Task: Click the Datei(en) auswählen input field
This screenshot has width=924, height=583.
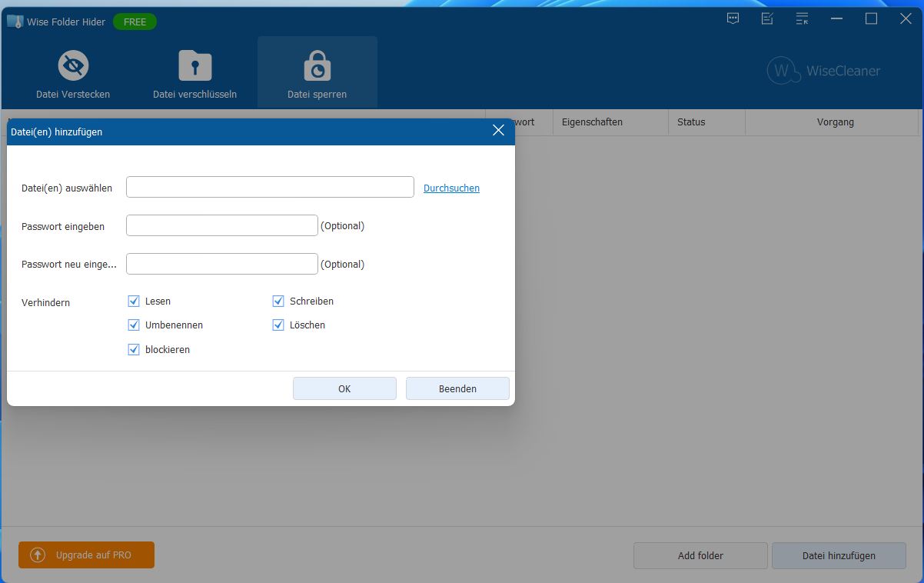Action: (270, 187)
